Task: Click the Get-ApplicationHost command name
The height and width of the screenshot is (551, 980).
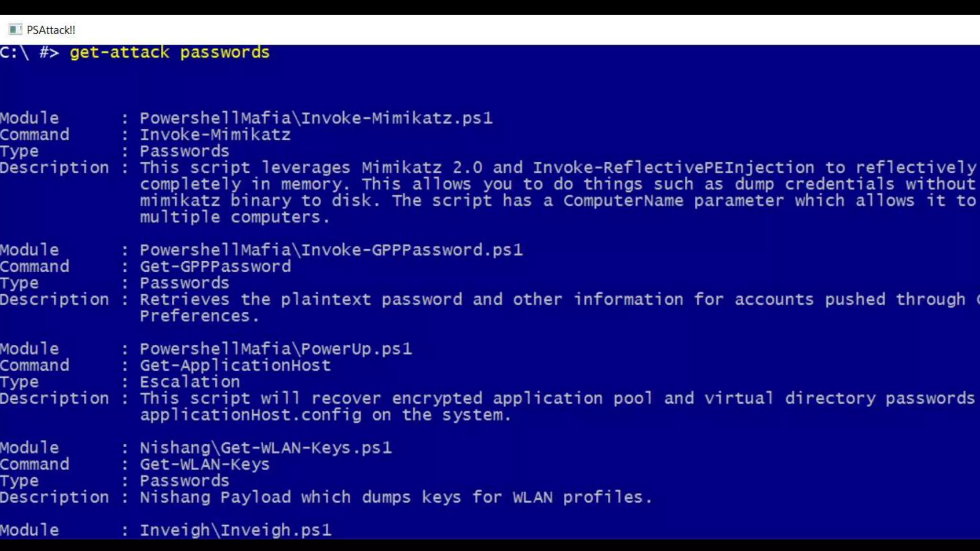Action: click(x=235, y=365)
